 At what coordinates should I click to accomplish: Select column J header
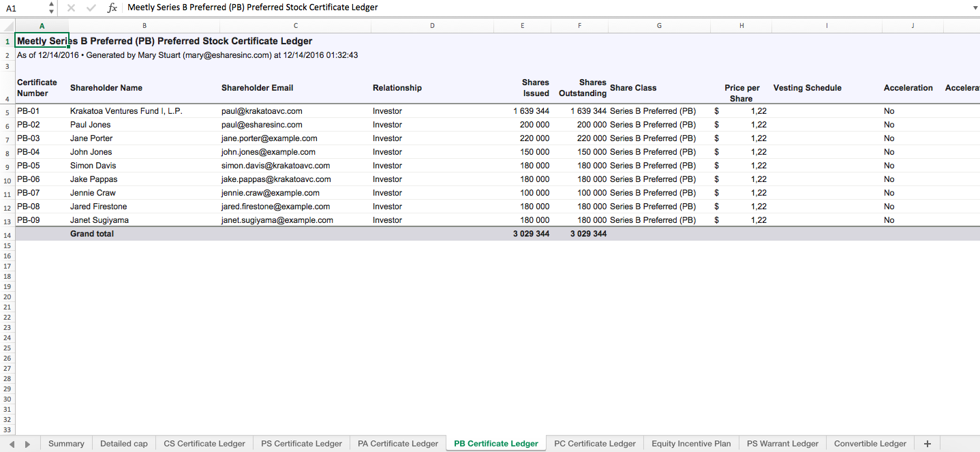tap(913, 25)
